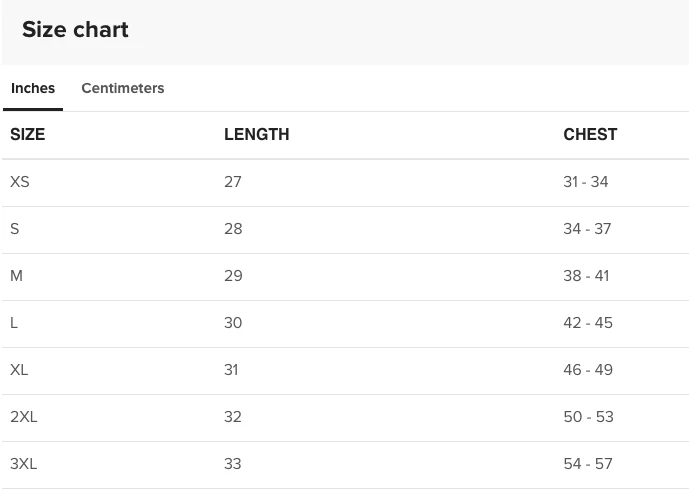Click chest measurement 38 - 41

(586, 276)
